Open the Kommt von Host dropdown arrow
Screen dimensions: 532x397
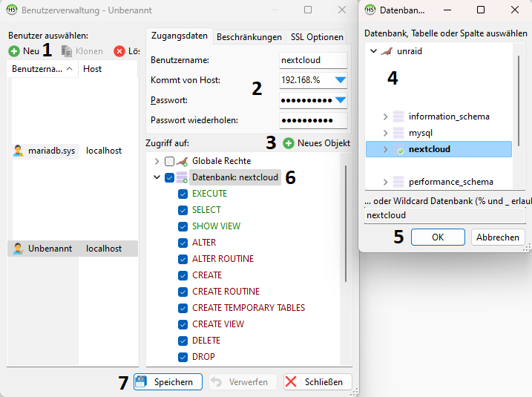click(341, 80)
